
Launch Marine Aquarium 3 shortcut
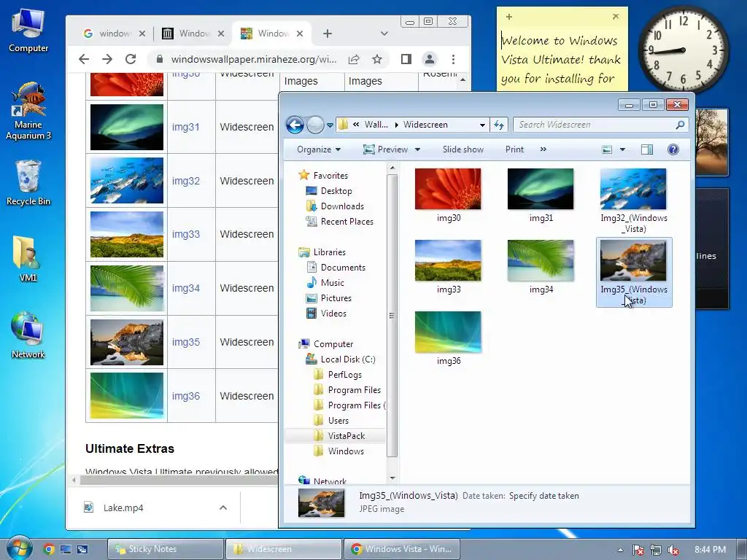(x=28, y=112)
